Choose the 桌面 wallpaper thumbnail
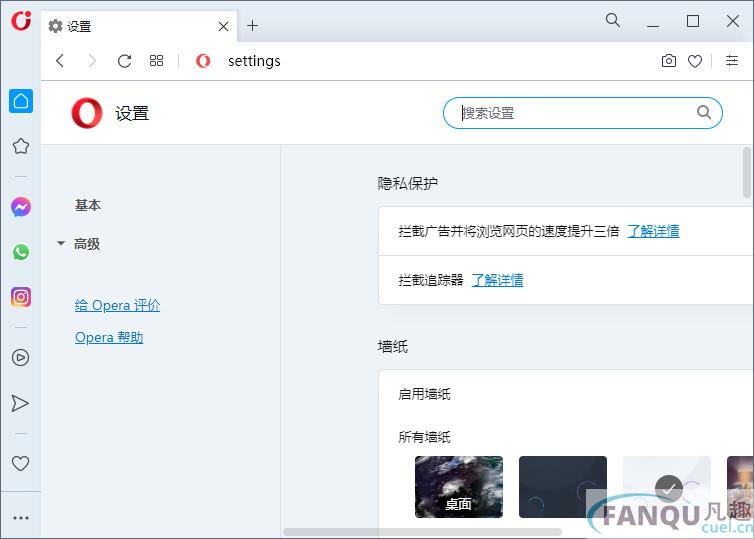The image size is (754, 539). 459,487
